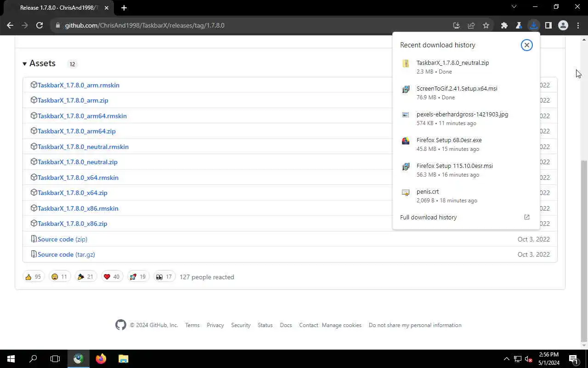The width and height of the screenshot is (588, 368).
Task: React with the rocket emoji
Action: click(x=138, y=276)
